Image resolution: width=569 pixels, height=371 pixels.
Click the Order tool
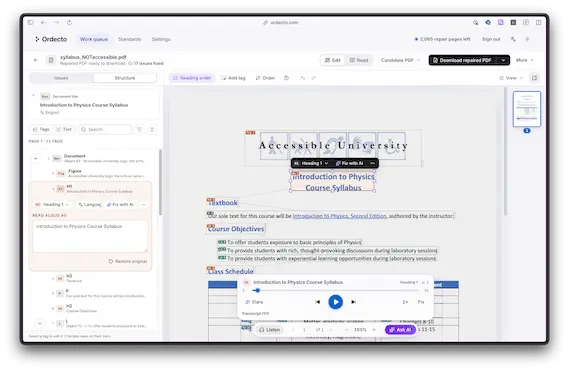pos(265,78)
